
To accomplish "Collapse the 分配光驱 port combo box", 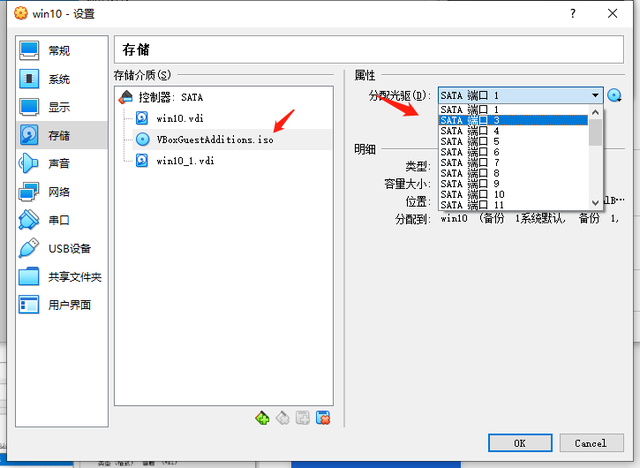I will (521, 95).
